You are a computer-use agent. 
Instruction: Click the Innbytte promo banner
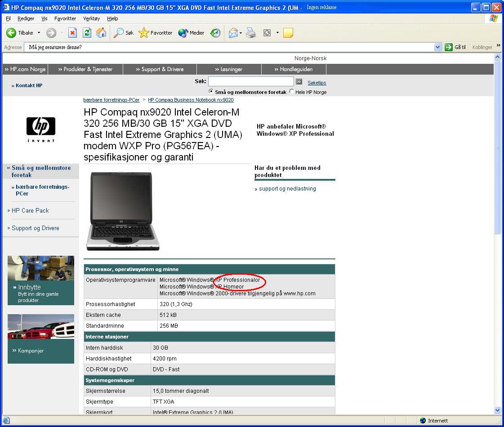coord(41,280)
